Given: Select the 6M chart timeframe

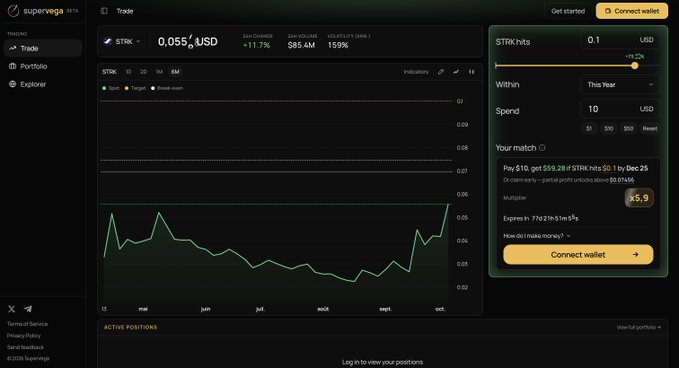Looking at the screenshot, I should click(175, 72).
